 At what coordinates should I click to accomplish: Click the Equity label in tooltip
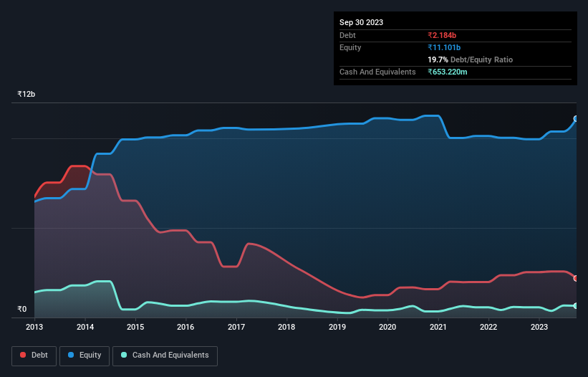coord(350,47)
